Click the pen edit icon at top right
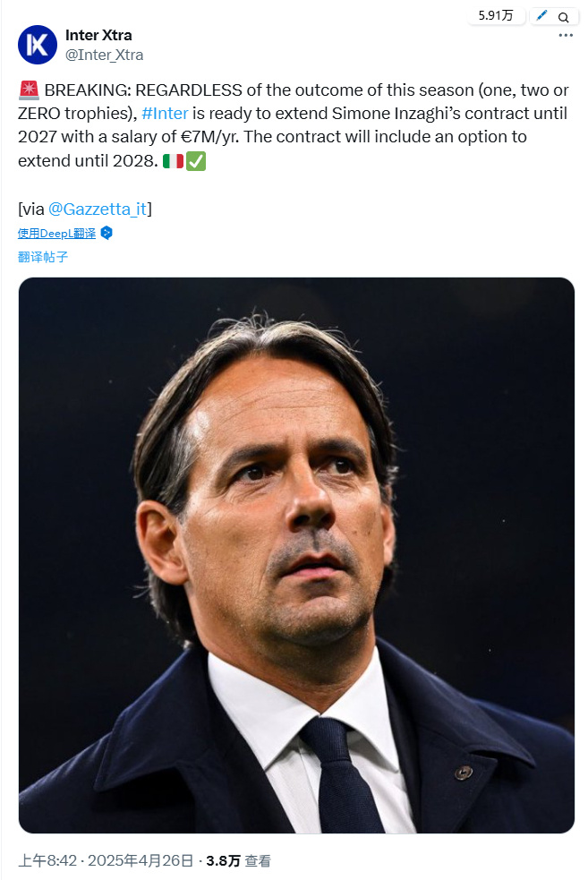The height and width of the screenshot is (880, 588). [541, 16]
